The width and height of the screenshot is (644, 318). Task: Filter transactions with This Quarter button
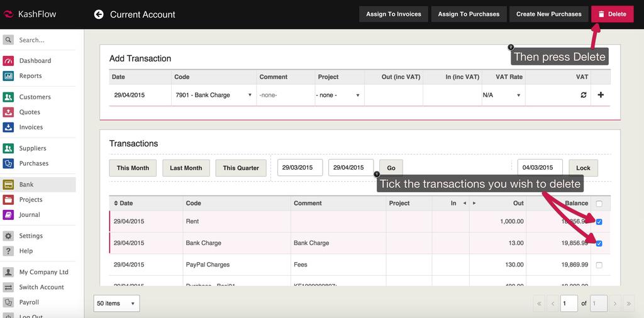pos(241,168)
